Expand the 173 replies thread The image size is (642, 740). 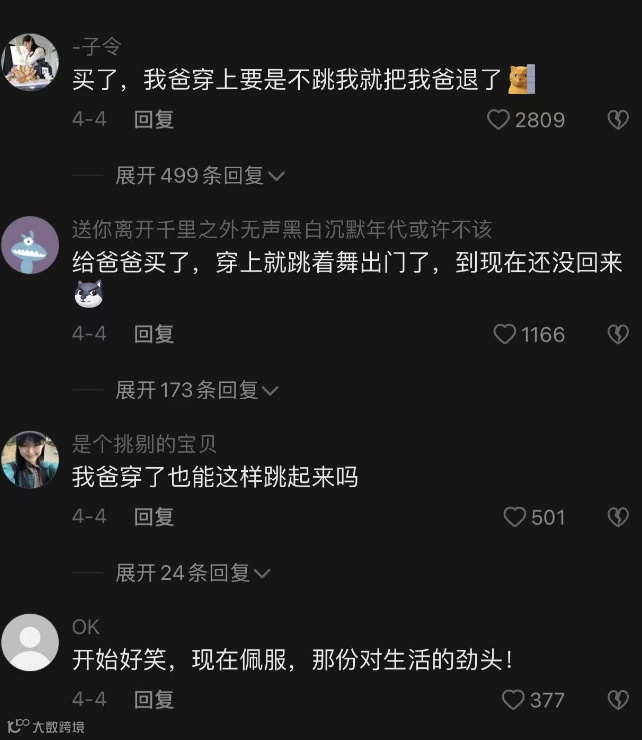pos(197,390)
